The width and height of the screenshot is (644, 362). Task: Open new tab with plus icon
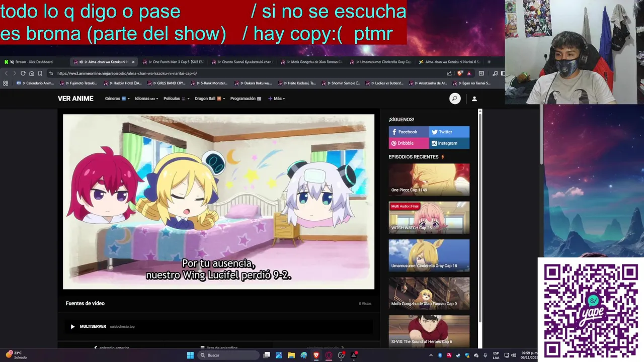pyautogui.click(x=489, y=62)
